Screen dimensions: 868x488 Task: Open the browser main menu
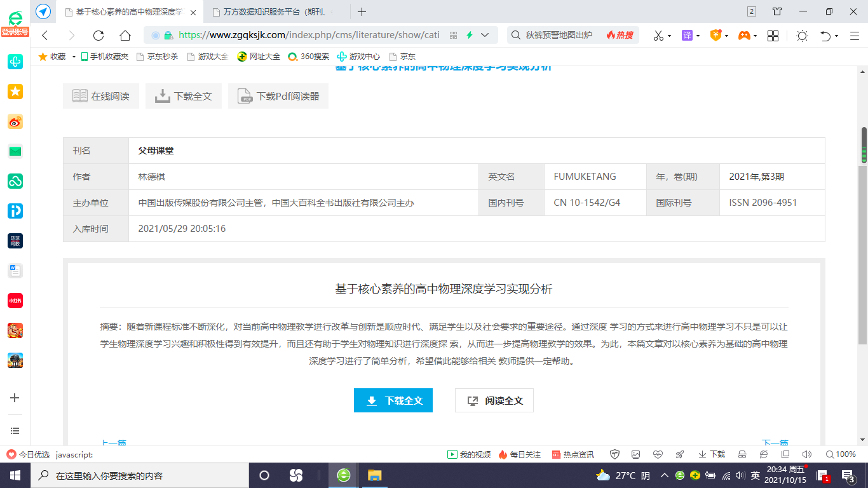855,36
